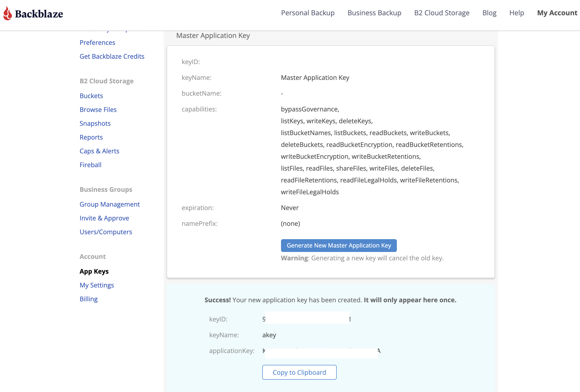Click the 'B2 Cloud Storage' sidebar heading
580x392 pixels.
click(x=106, y=81)
